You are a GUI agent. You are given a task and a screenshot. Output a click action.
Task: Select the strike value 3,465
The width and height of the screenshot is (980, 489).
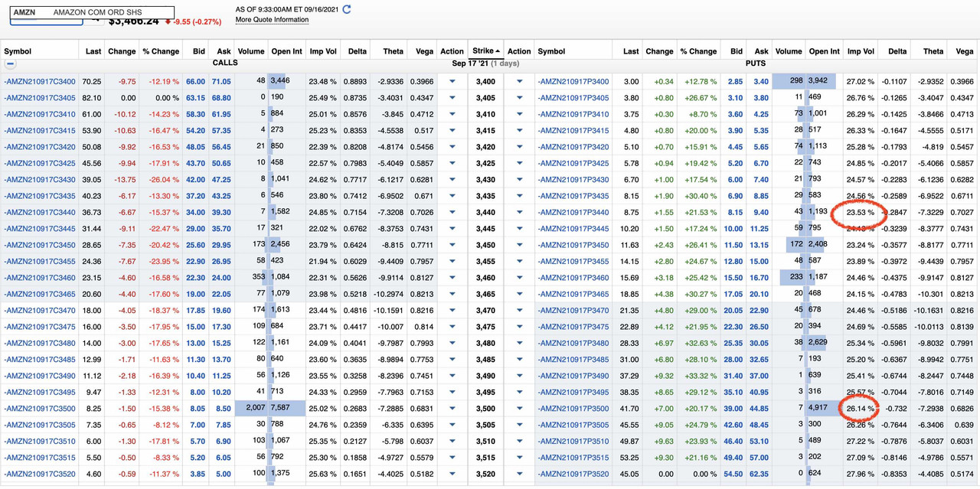pos(485,294)
